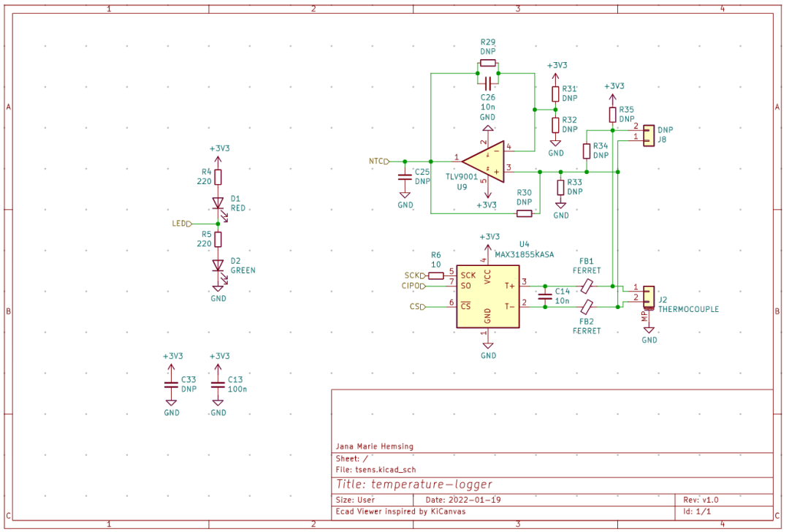Click the GND symbol under connector J2
Viewport: 789px width, 532px height.
(x=649, y=335)
